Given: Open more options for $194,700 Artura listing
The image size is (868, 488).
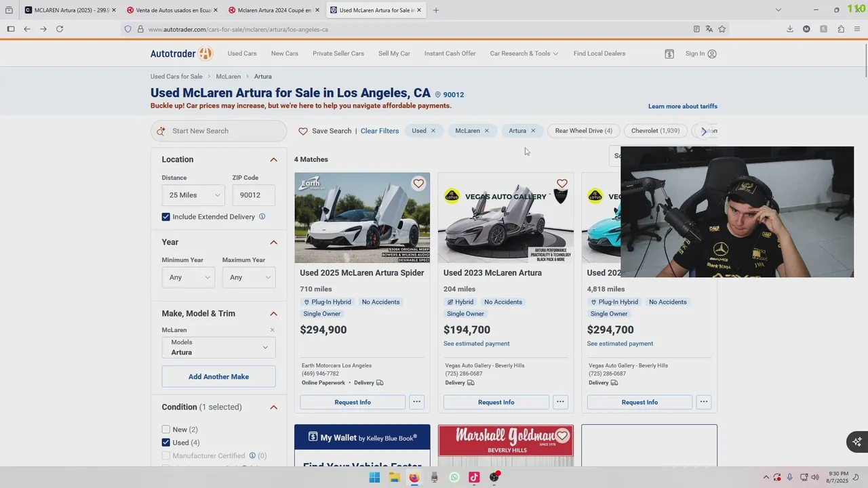Looking at the screenshot, I should tap(560, 402).
